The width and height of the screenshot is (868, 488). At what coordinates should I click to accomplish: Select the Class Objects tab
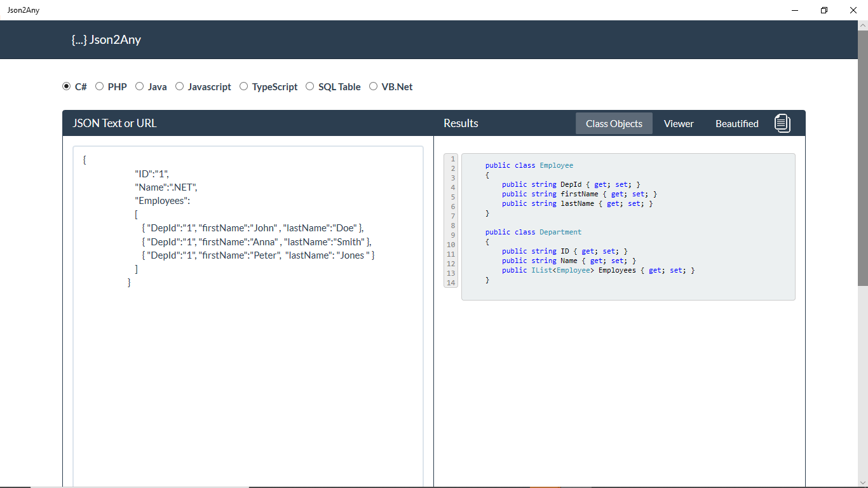[614, 123]
